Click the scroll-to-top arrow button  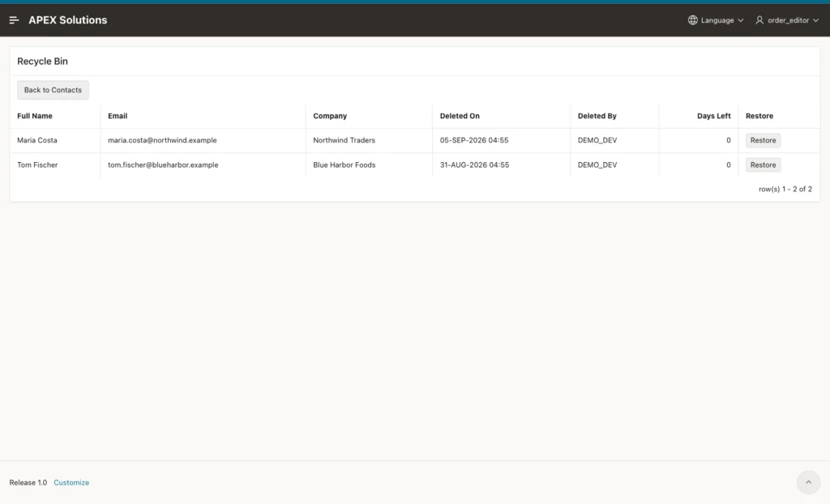tap(808, 482)
